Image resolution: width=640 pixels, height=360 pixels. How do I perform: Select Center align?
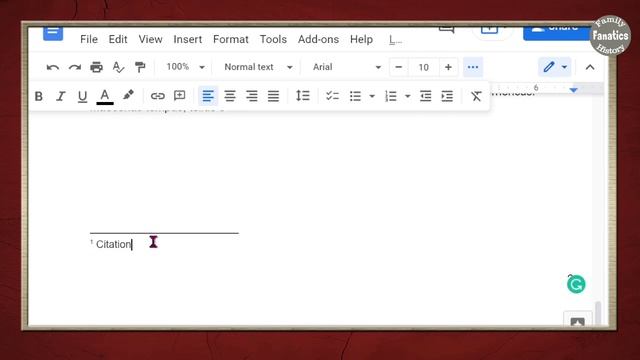(230, 96)
